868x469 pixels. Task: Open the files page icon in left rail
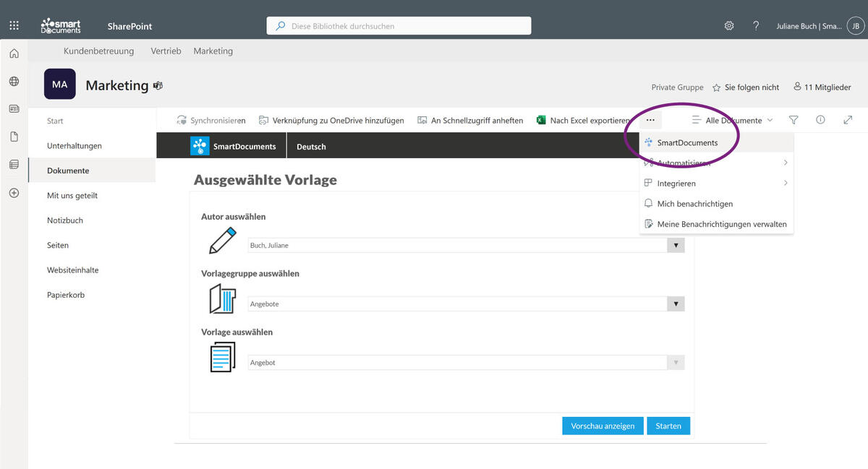tap(14, 137)
